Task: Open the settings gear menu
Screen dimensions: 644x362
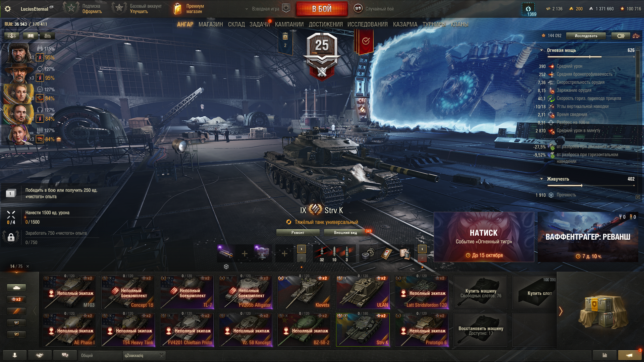Action: pyautogui.click(x=8, y=9)
